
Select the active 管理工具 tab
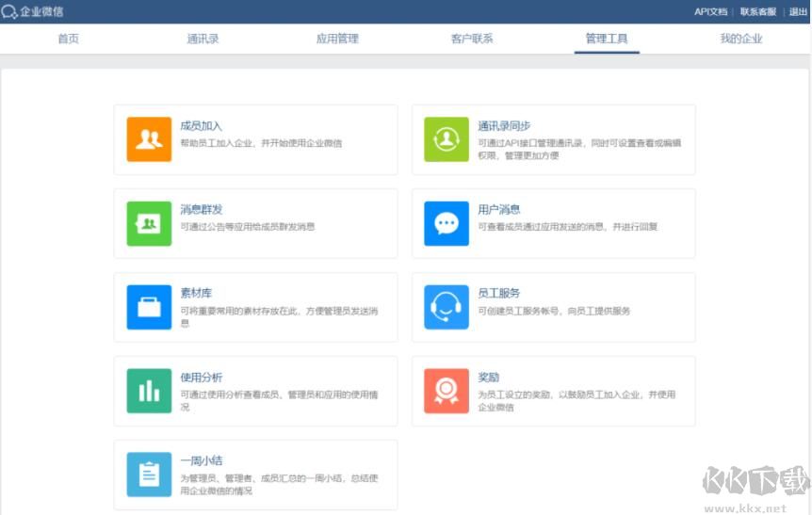coord(607,39)
